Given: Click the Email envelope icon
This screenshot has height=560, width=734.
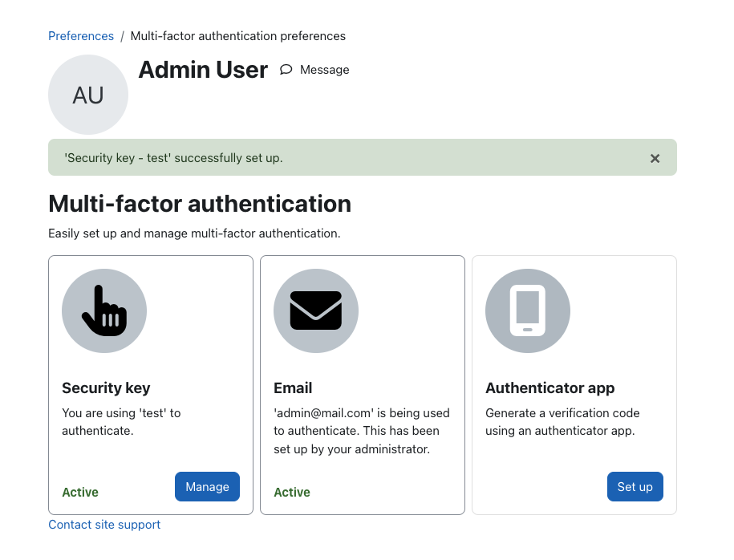Looking at the screenshot, I should (316, 310).
